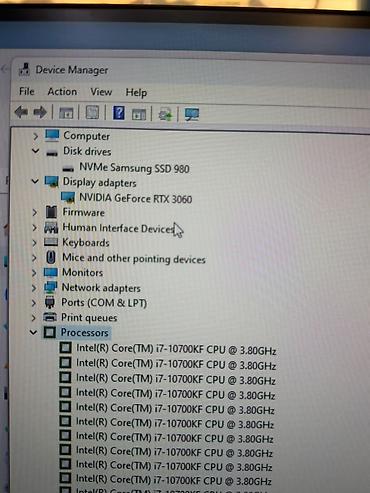Select the Display adapters category icon

(x=51, y=182)
